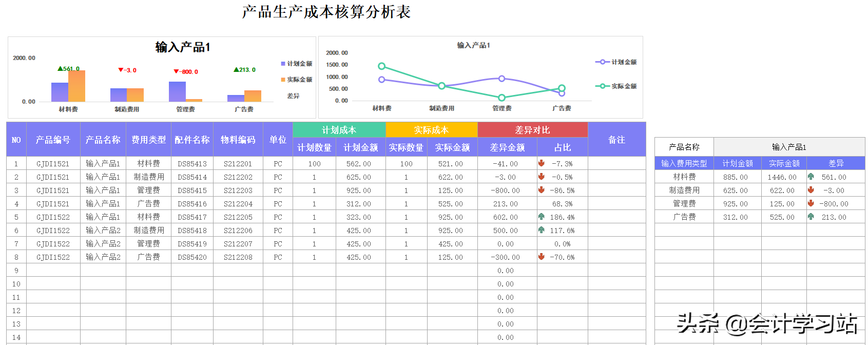Click the 物料编码 column header
Viewport: 868px width, 345px height.
coord(238,140)
